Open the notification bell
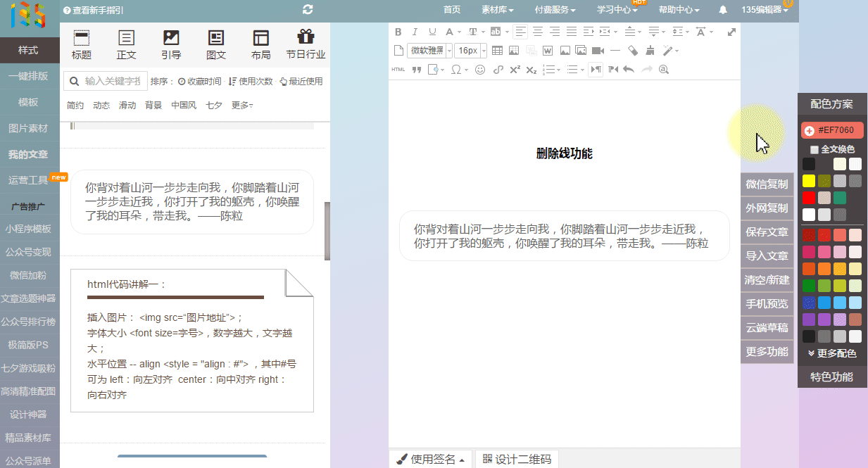Viewport: 868px width, 468px height. (723, 10)
